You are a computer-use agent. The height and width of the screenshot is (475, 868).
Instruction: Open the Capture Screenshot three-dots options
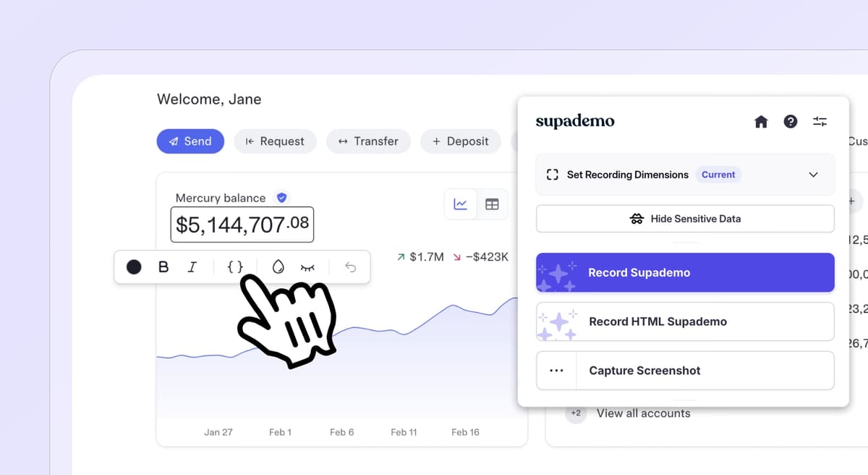pos(556,371)
